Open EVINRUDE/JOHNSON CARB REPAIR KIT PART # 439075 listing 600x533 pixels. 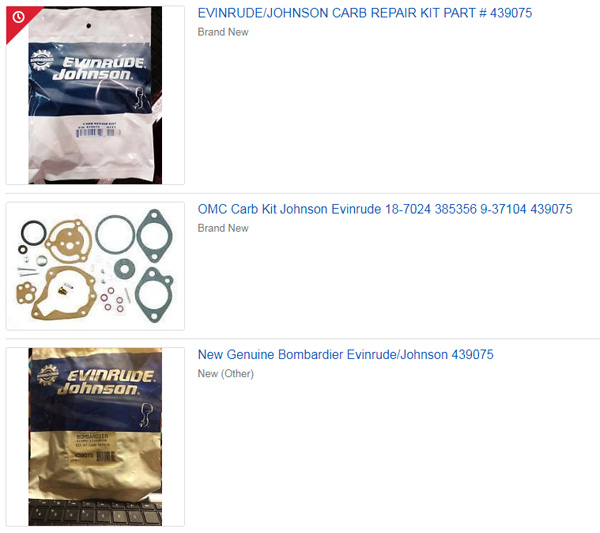click(x=365, y=13)
